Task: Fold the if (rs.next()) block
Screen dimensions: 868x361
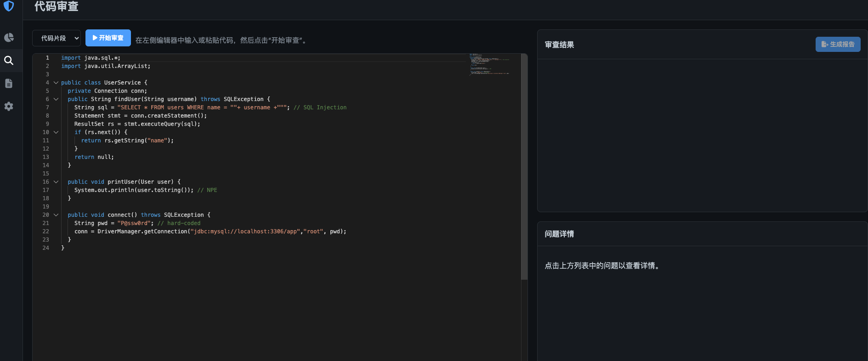Action: pyautogui.click(x=56, y=132)
